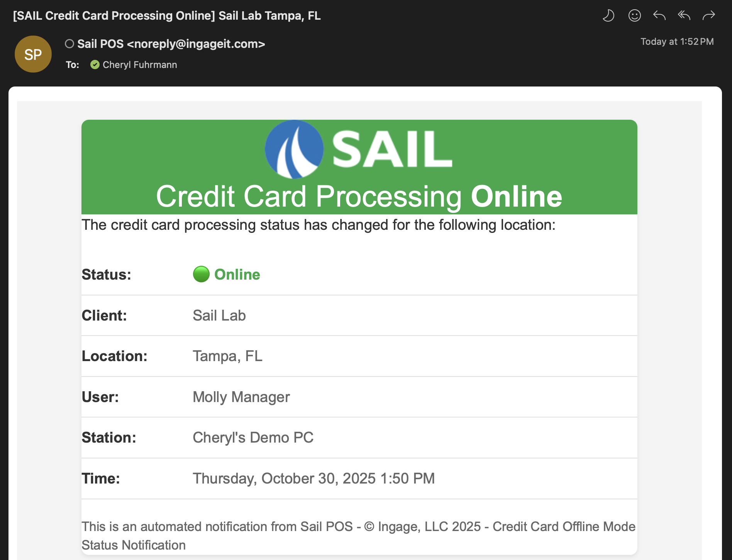Viewport: 732px width, 560px height.
Task: Click the Thursday, October 30 time value
Action: (313, 479)
